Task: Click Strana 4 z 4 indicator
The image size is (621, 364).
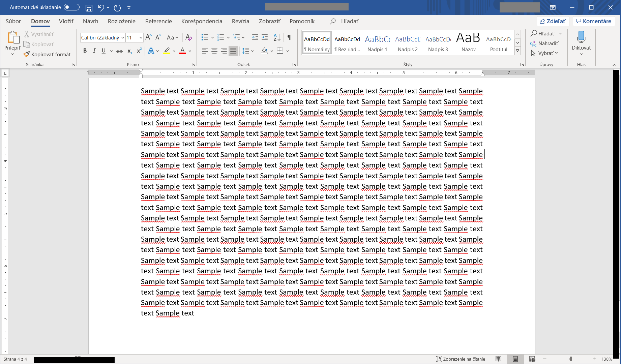Action: tap(15, 359)
